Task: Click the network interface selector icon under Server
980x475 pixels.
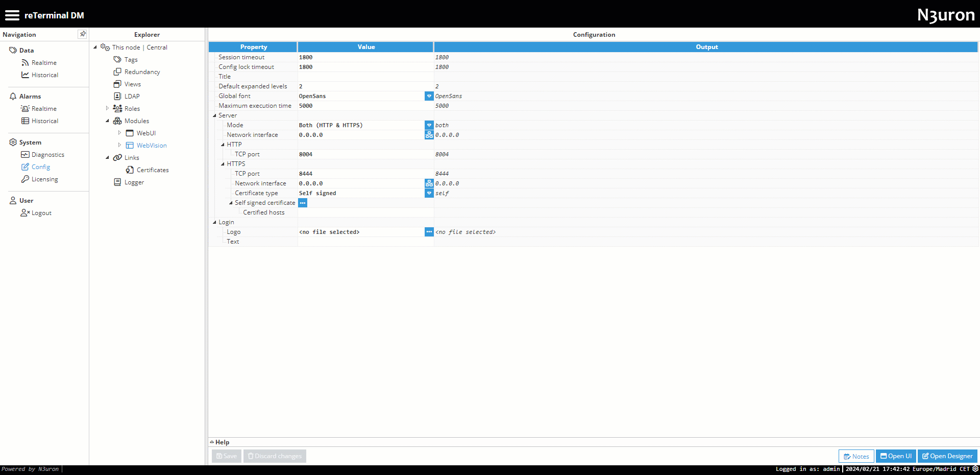Action: click(429, 135)
